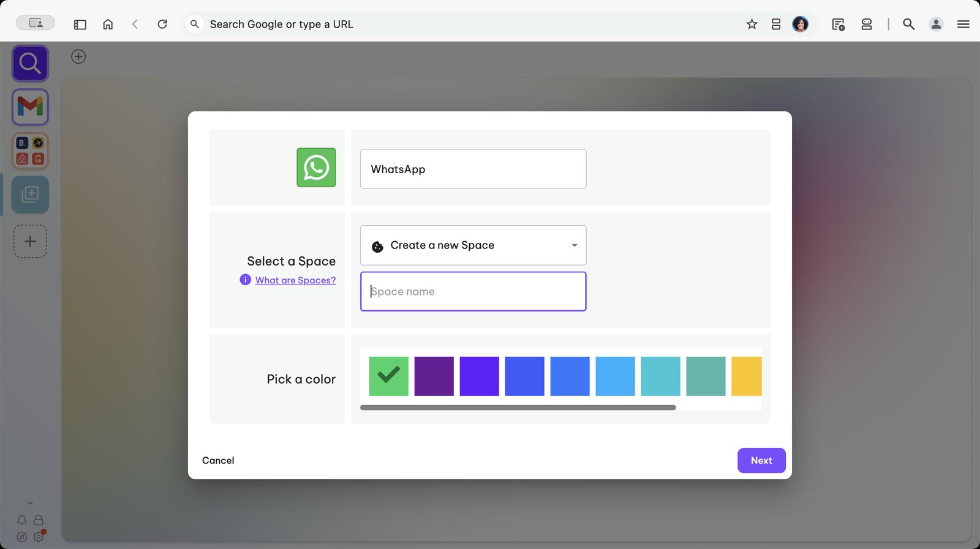Toggle the sidebar panel icon in toolbar
Viewport: 980px width, 549px height.
[80, 24]
